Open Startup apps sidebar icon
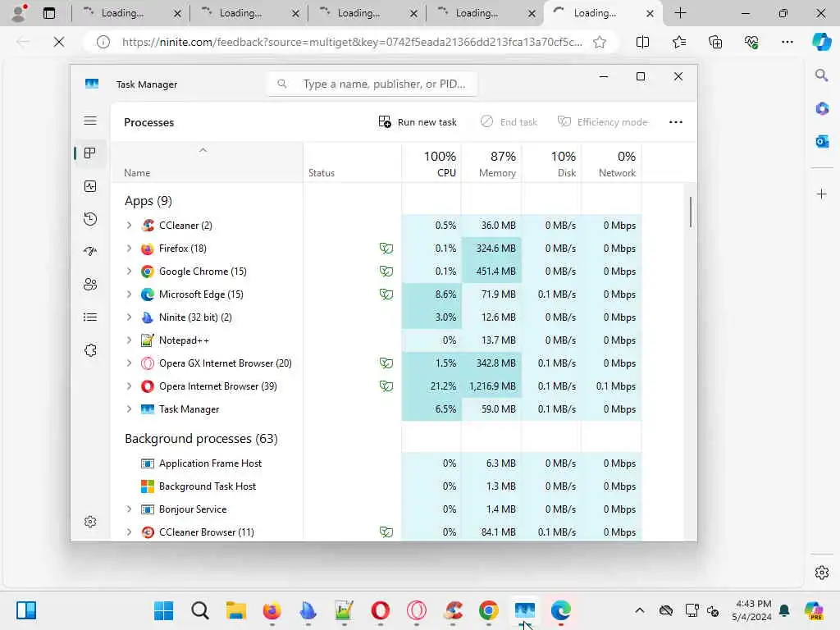This screenshot has width=840, height=630. click(90, 251)
